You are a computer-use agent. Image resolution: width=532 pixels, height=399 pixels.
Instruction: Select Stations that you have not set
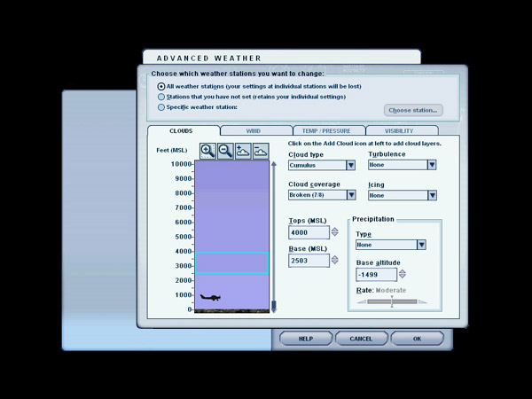click(x=161, y=97)
